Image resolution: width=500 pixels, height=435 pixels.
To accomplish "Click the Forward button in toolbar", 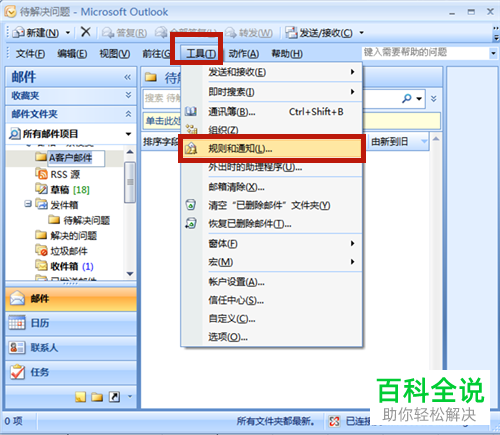I will (x=249, y=33).
